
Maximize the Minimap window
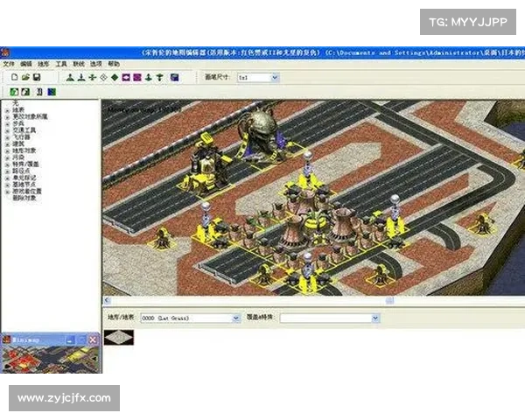tap(81, 340)
